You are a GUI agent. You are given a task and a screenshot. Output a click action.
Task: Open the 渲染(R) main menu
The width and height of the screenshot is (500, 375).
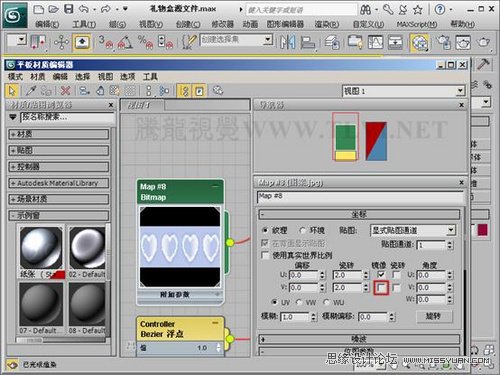327,24
